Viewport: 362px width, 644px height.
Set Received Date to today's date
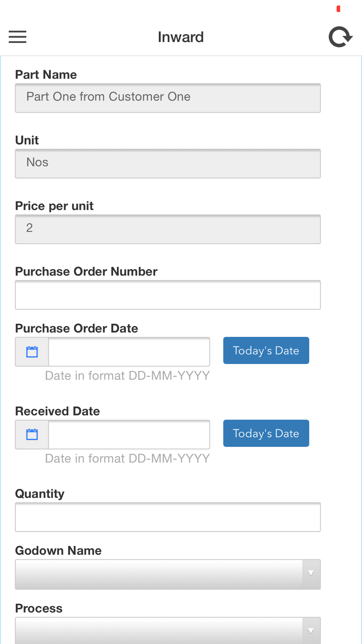click(x=266, y=433)
